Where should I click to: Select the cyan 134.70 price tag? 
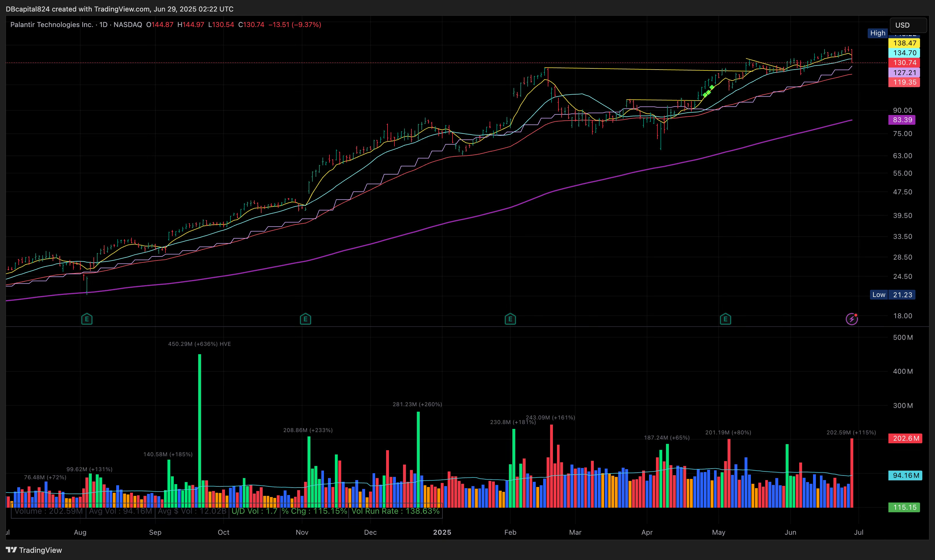(904, 53)
